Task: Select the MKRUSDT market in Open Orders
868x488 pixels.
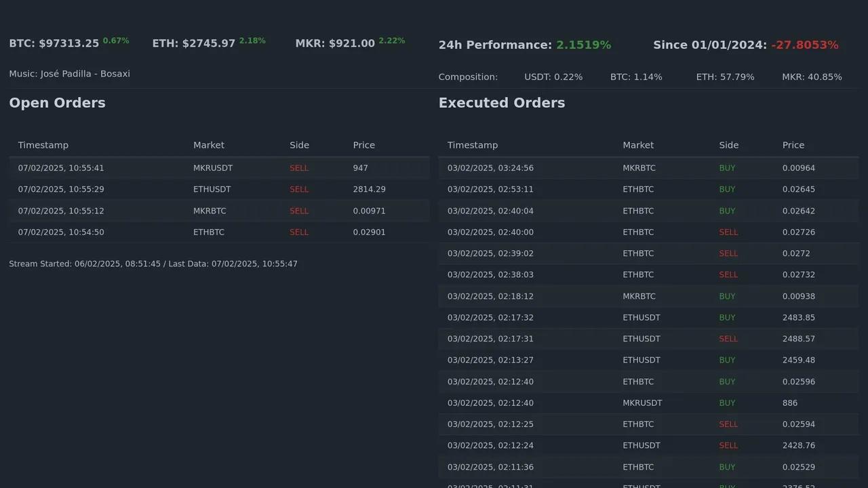Action: click(213, 168)
